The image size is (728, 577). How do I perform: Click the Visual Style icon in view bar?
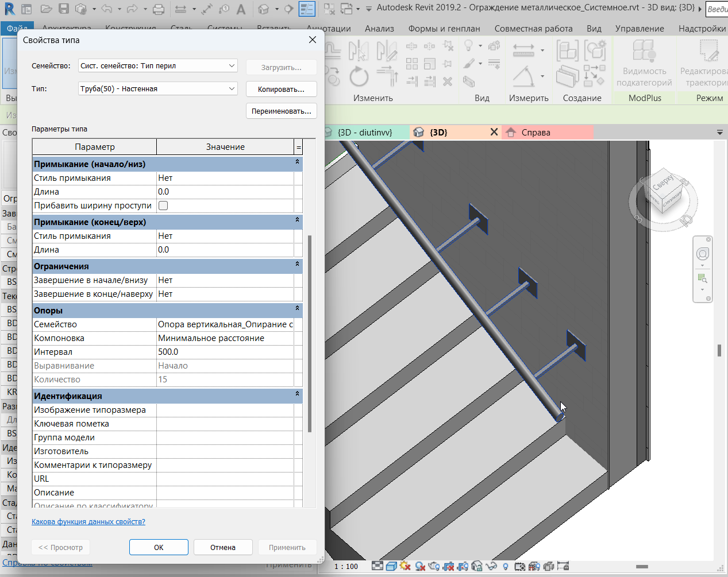tap(391, 566)
